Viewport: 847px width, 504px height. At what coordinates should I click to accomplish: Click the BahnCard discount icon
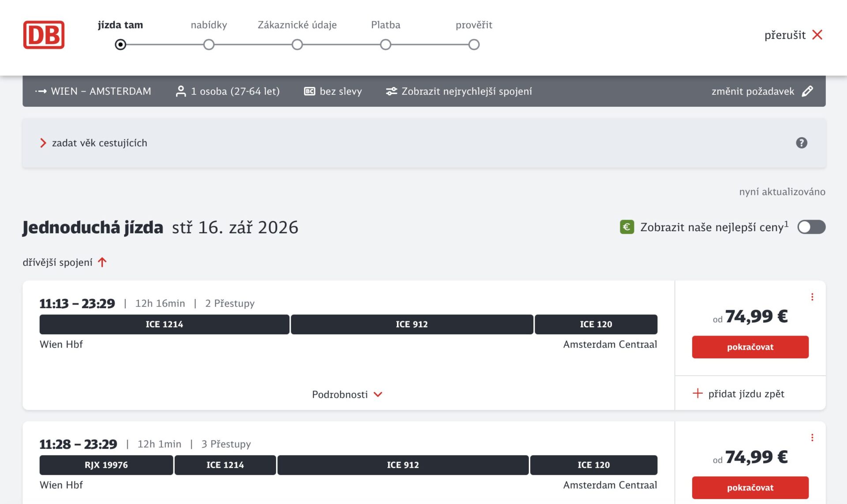pyautogui.click(x=310, y=91)
